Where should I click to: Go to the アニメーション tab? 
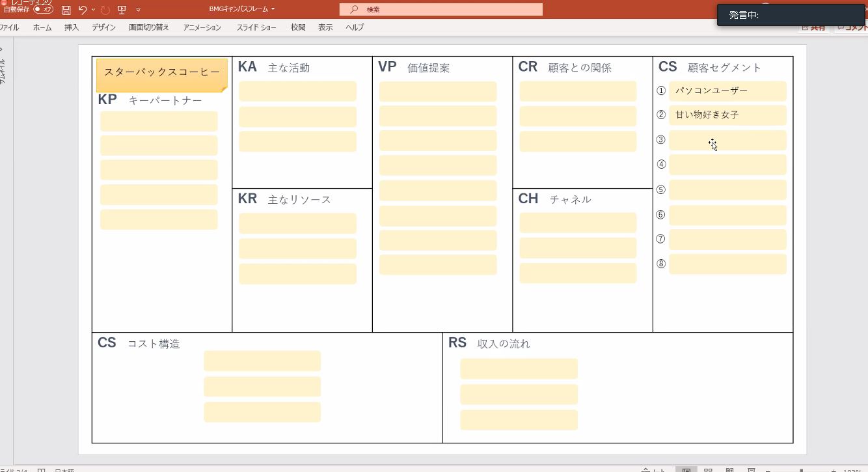click(202, 27)
